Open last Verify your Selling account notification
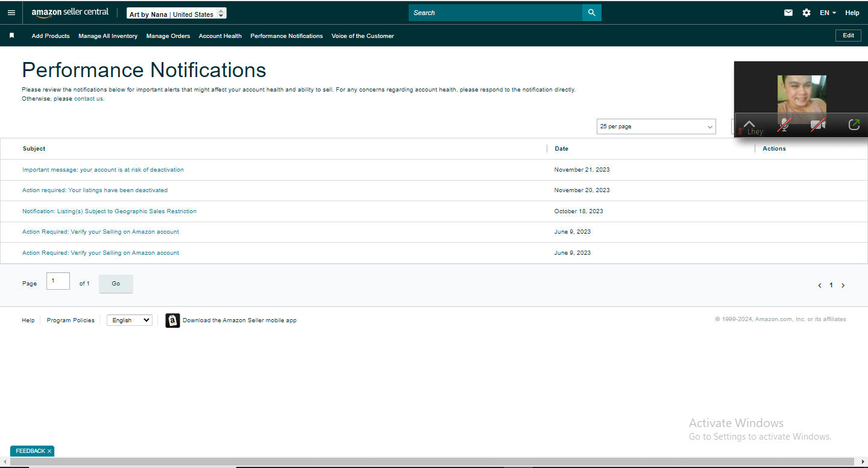The width and height of the screenshot is (868, 468). click(101, 253)
